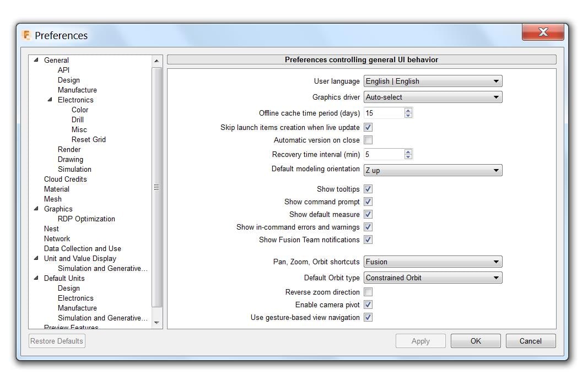Open Default modeling orientation dropdown
Viewport: 588px width, 375px height.
tap(433, 171)
